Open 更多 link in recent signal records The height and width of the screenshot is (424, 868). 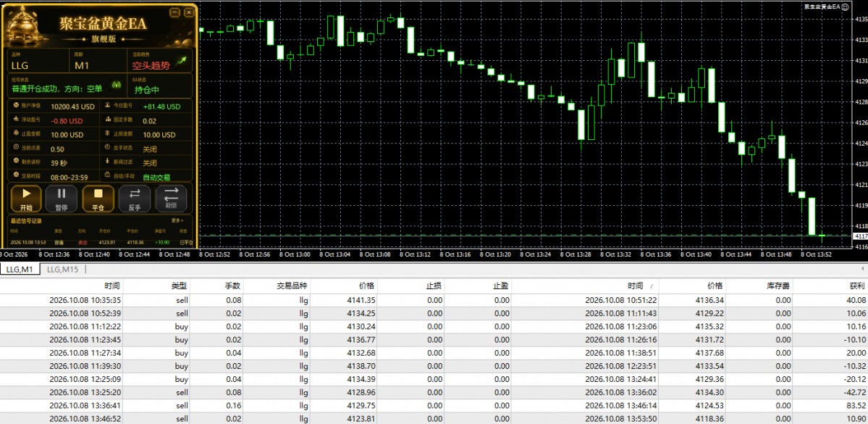tap(177, 220)
